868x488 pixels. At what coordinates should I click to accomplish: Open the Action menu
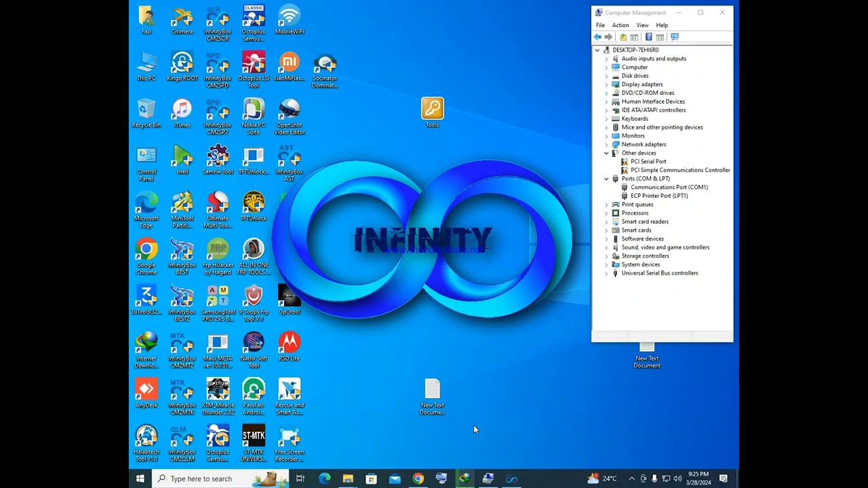pyautogui.click(x=620, y=25)
